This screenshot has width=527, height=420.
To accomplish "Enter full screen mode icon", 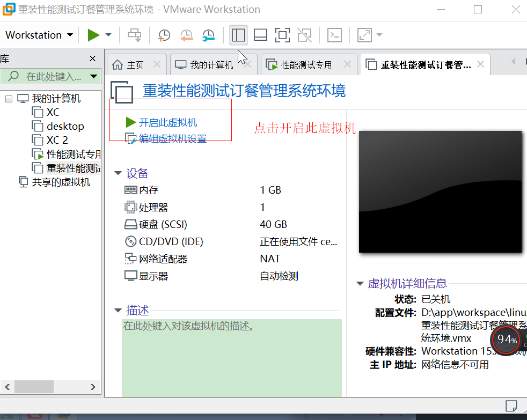I will click(282, 35).
